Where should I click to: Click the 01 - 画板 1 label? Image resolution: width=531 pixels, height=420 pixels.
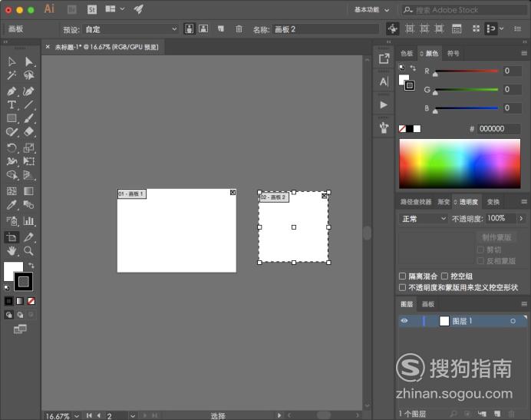click(132, 194)
